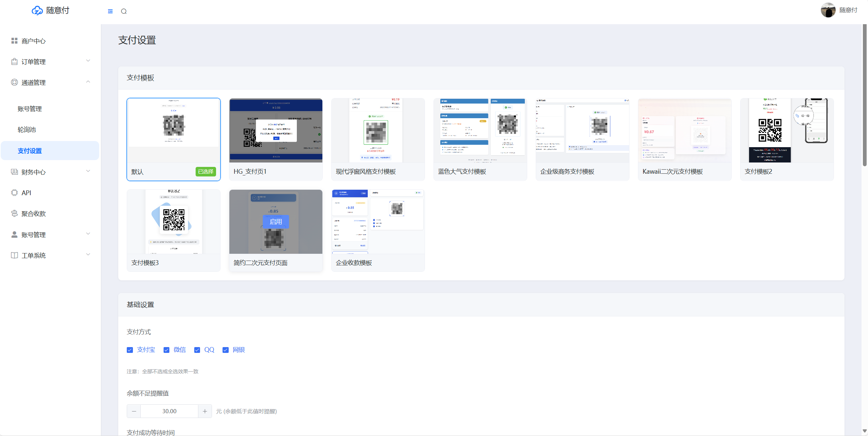Click the 聚合收款 icon in the sidebar

14,214
